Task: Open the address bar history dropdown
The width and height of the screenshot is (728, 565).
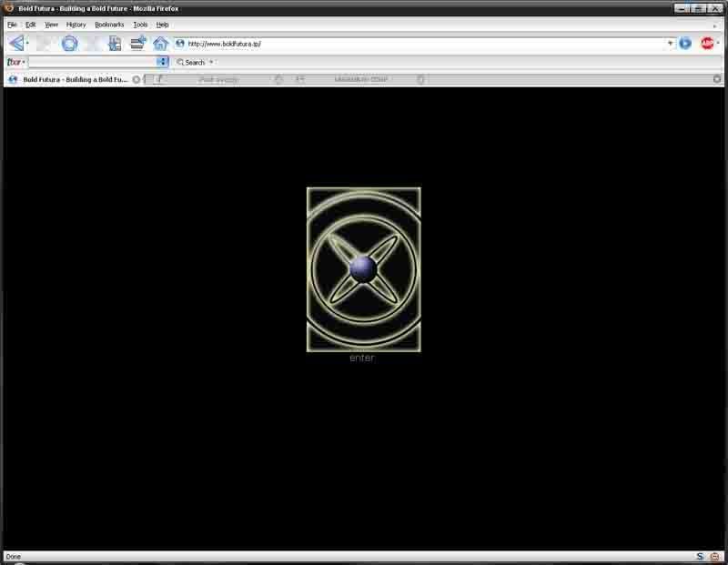Action: tap(671, 43)
